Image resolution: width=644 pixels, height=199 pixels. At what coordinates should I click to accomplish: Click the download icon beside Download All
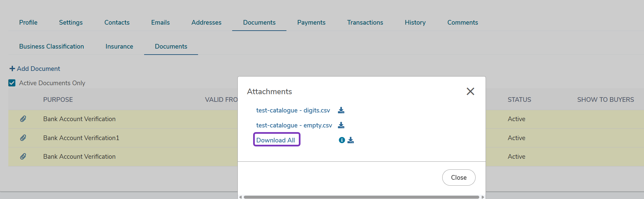coord(351,140)
